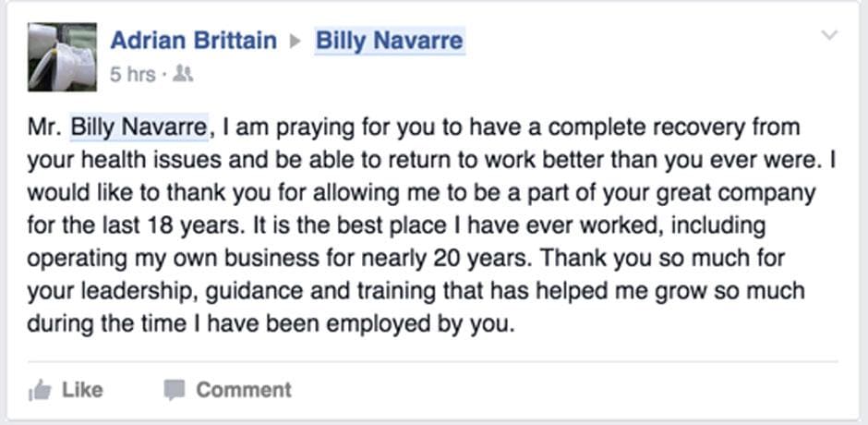Click the horizontal divider above the Like button

tap(433, 361)
